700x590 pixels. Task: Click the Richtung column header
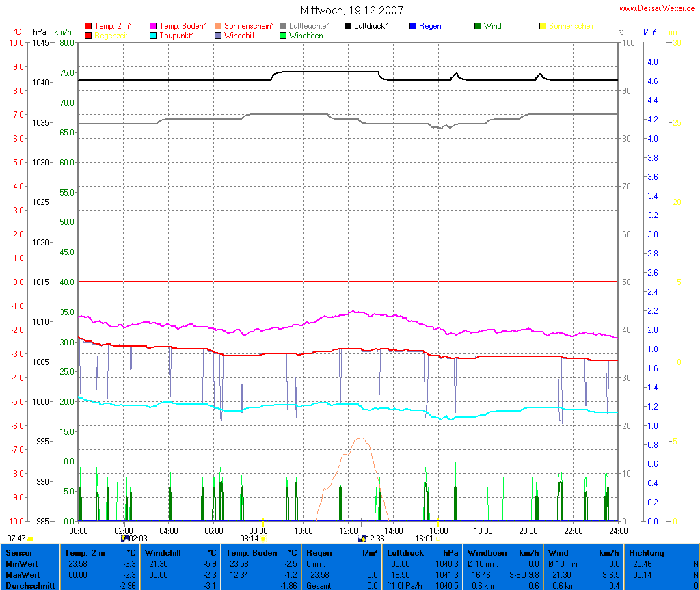tap(646, 552)
